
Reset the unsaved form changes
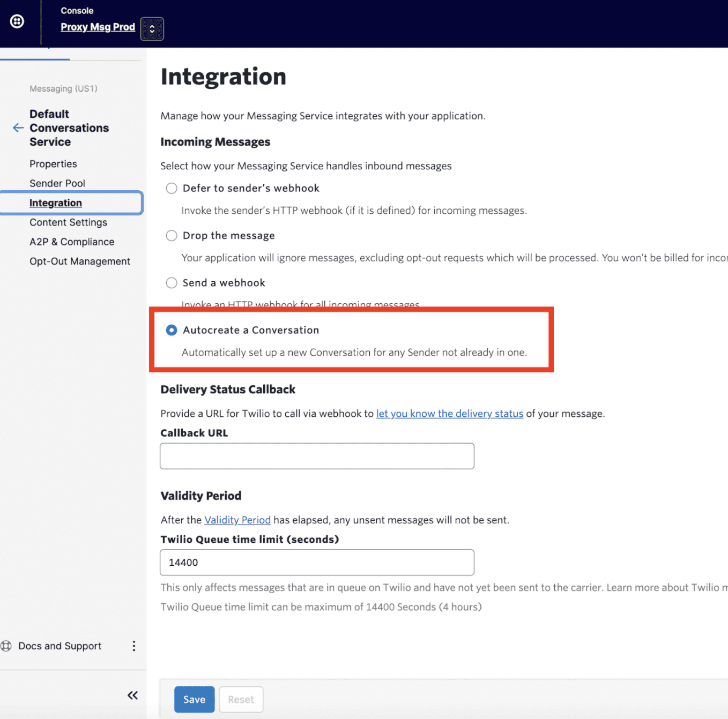(241, 699)
